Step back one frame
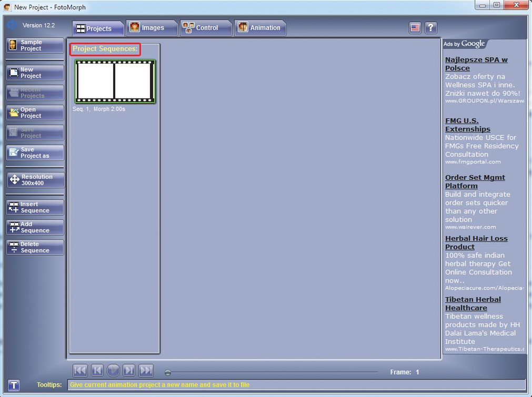Viewport: 532px width, 397px height. click(x=97, y=370)
